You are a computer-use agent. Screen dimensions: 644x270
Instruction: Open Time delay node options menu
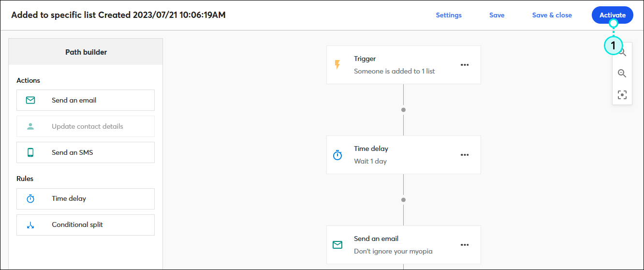coord(465,155)
